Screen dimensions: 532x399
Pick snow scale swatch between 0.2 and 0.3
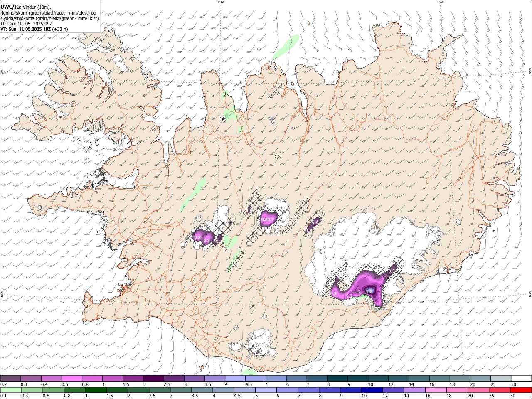coord(10,378)
